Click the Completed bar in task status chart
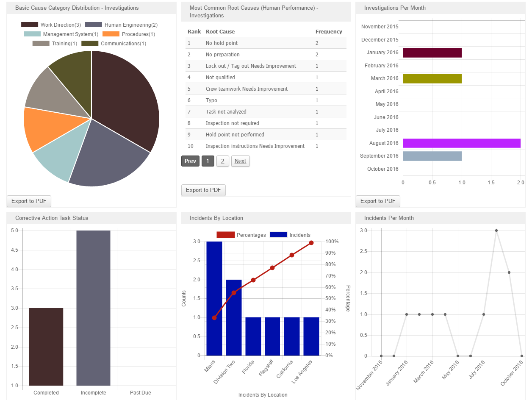The height and width of the screenshot is (400, 532). pyautogui.click(x=46, y=347)
